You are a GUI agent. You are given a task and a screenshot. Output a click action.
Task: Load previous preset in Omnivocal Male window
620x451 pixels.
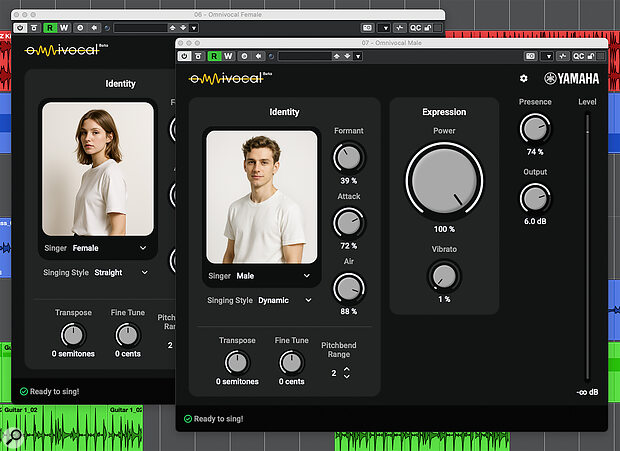pyautogui.click(x=336, y=56)
